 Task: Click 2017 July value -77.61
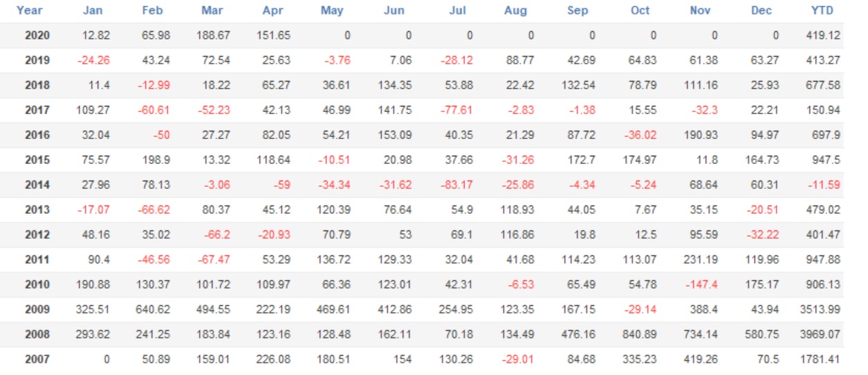tap(456, 110)
